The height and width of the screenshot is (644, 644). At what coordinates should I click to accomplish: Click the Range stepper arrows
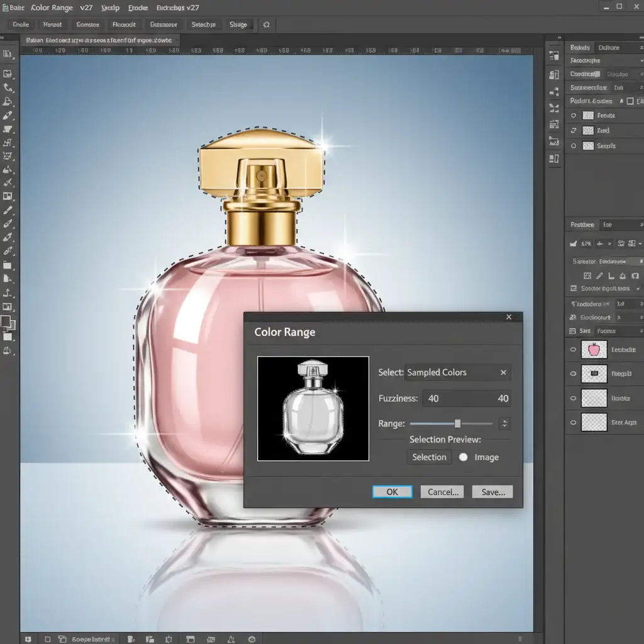504,424
